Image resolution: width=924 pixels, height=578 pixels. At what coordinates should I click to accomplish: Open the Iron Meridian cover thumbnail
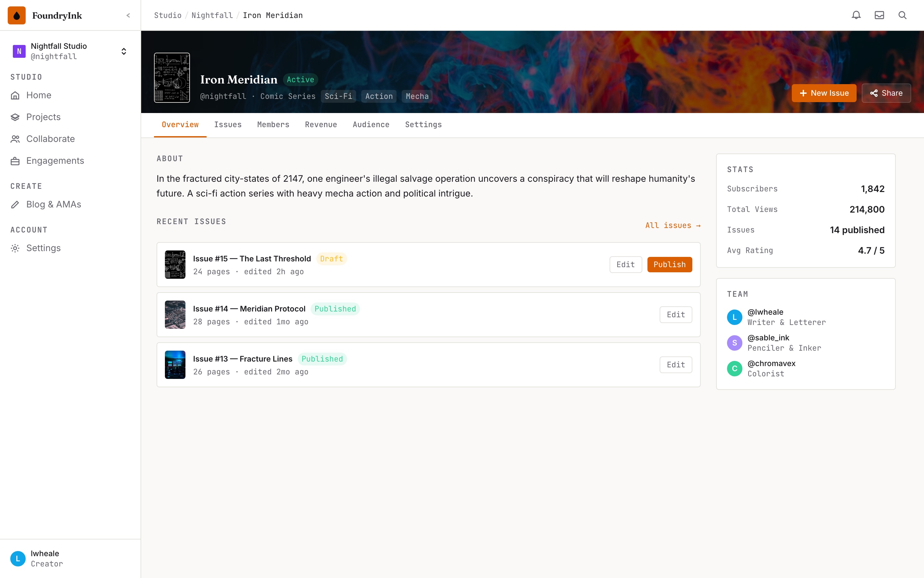pyautogui.click(x=172, y=78)
